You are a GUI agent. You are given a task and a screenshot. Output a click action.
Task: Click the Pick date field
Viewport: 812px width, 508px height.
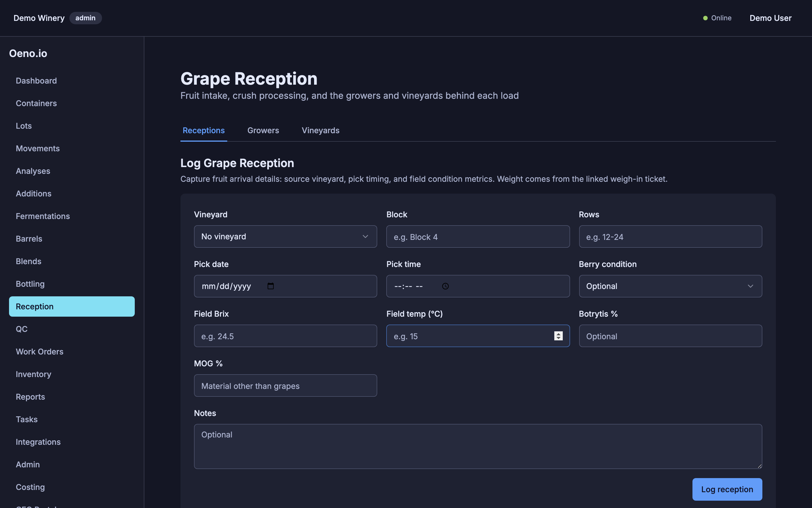click(285, 286)
